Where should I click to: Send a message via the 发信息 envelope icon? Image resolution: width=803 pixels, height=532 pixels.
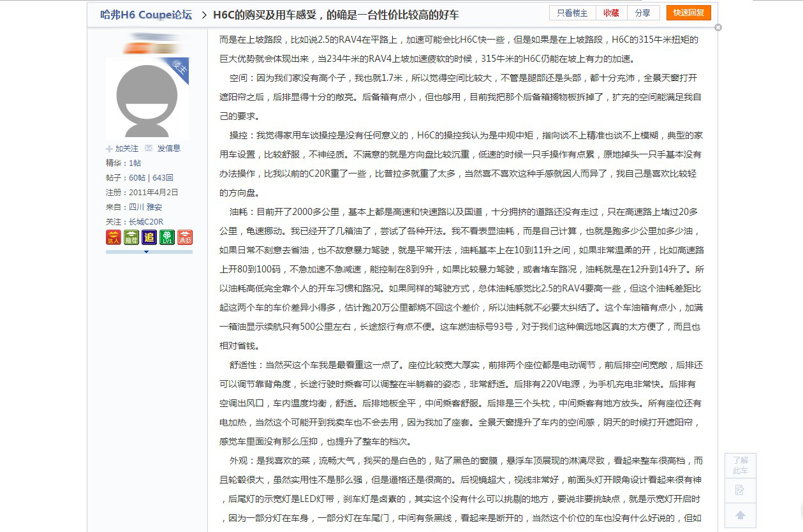click(x=164, y=148)
